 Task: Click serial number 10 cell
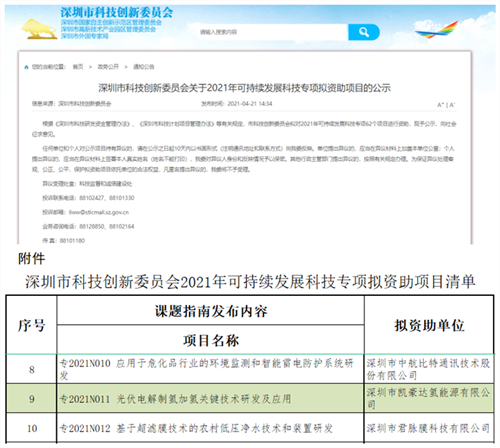tap(31, 428)
